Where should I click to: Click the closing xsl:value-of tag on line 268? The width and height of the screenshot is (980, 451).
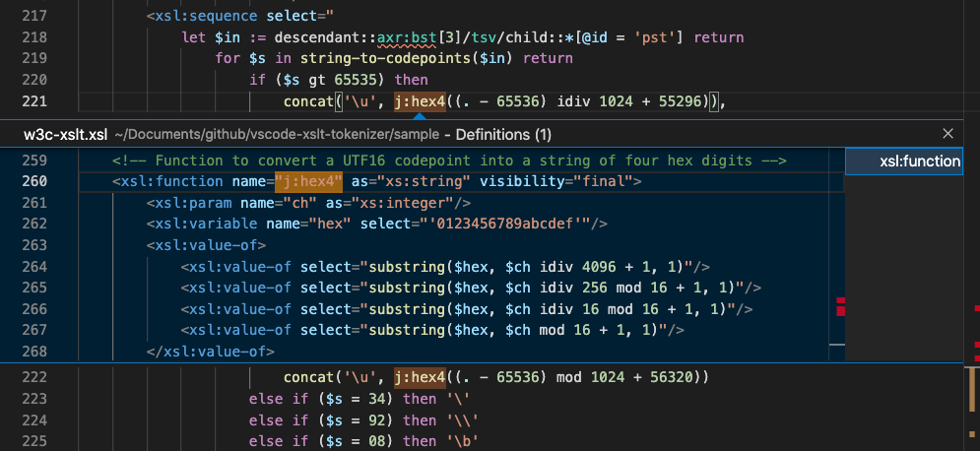click(211, 352)
